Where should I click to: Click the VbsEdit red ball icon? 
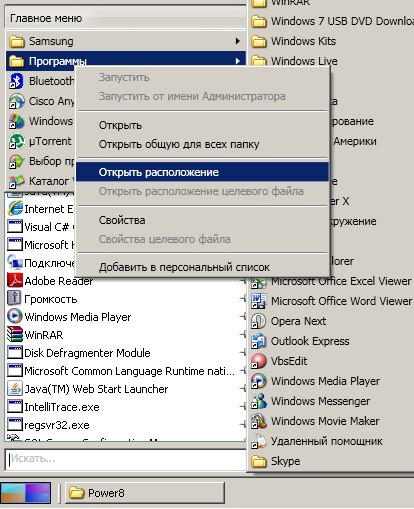259,361
